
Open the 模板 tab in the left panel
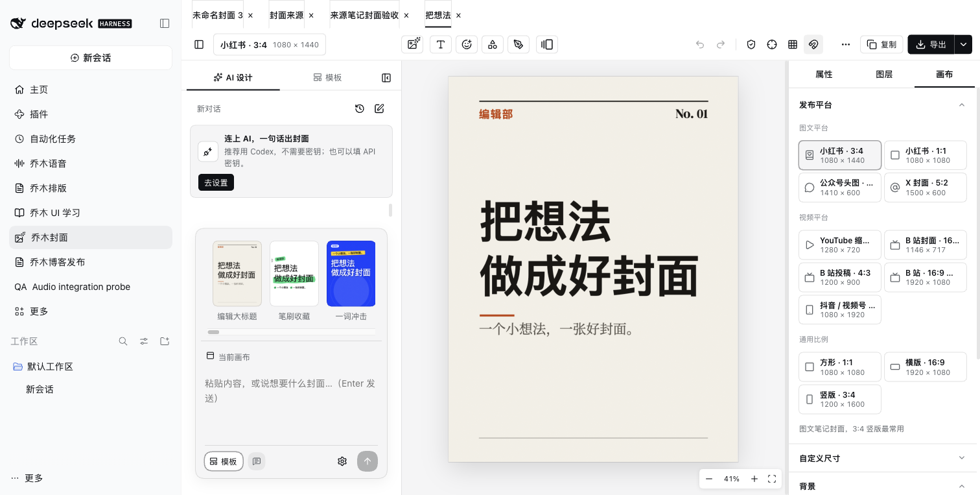(x=327, y=77)
